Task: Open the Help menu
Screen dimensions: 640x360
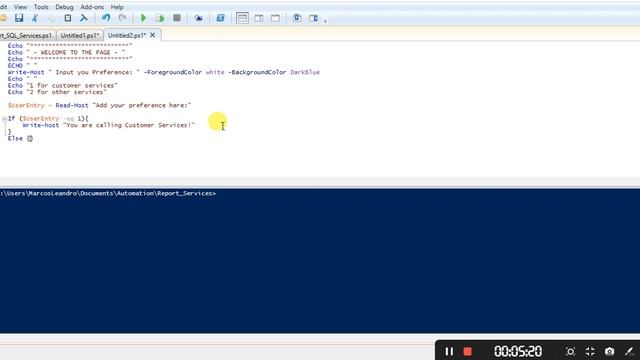Action: (x=117, y=7)
